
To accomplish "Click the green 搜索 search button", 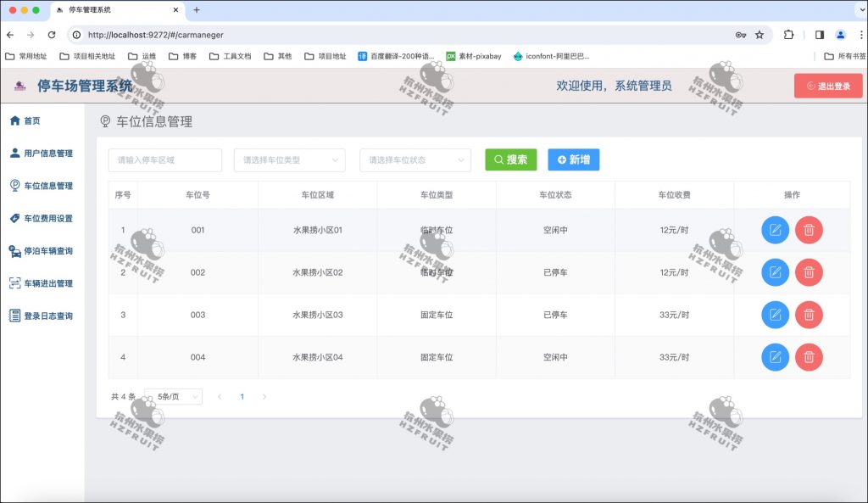I will coord(511,159).
